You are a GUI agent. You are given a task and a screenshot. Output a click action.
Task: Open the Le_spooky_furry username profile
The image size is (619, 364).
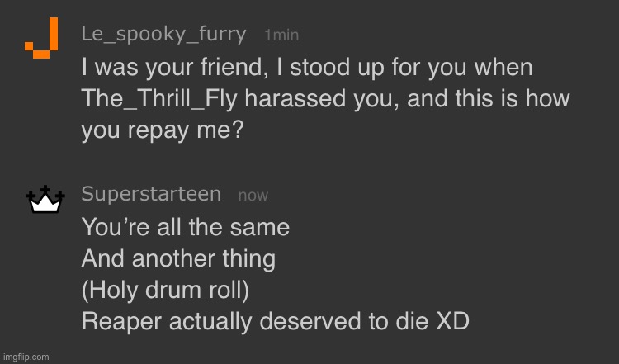click(163, 34)
